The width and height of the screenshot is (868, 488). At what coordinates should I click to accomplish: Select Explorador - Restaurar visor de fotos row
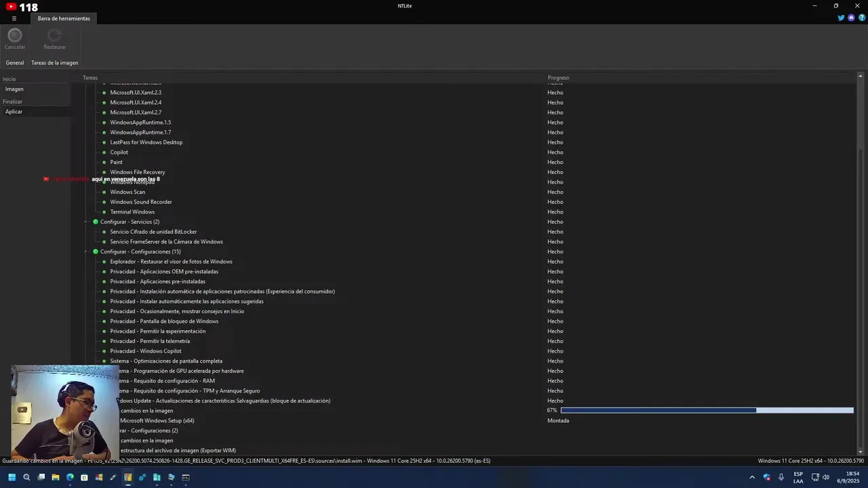[x=171, y=262]
